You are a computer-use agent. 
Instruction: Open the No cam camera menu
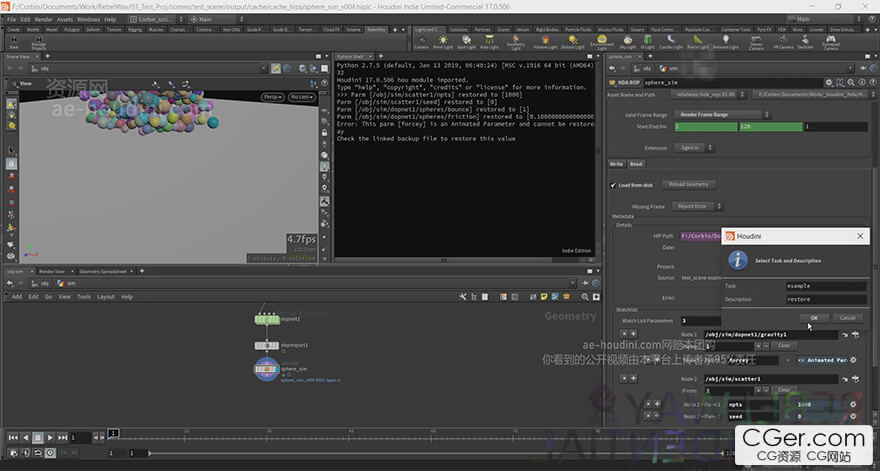(x=302, y=97)
